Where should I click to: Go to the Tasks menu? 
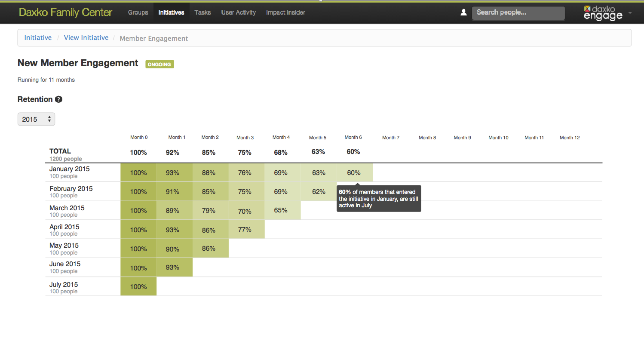202,12
